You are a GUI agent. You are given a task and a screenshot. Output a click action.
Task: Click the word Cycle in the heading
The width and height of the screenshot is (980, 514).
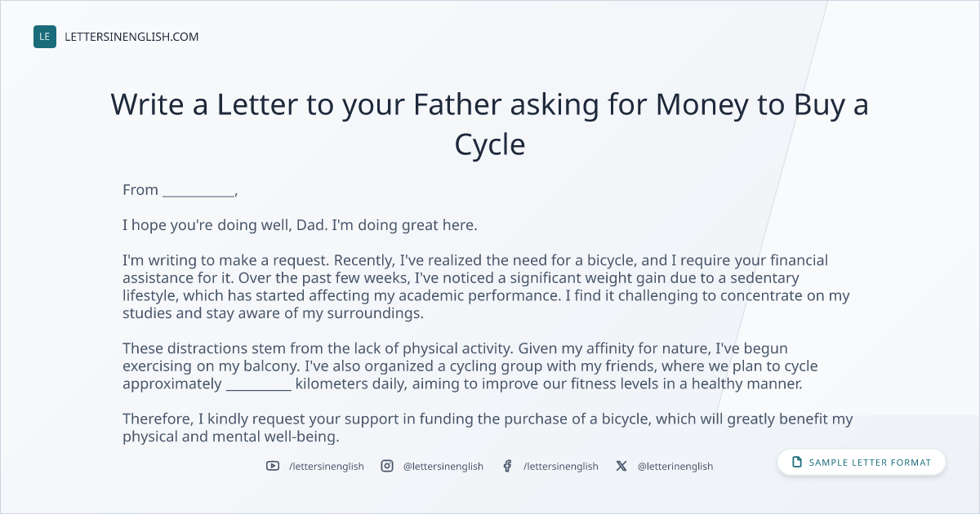click(490, 145)
